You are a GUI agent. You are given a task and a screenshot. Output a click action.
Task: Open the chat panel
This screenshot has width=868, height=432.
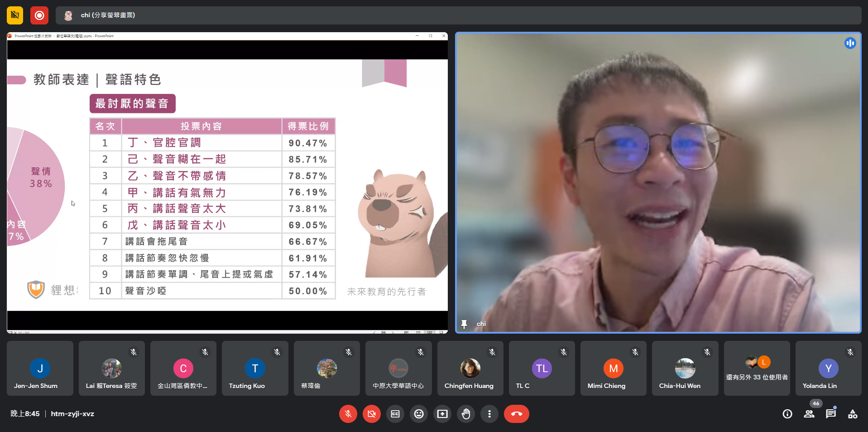[831, 414]
